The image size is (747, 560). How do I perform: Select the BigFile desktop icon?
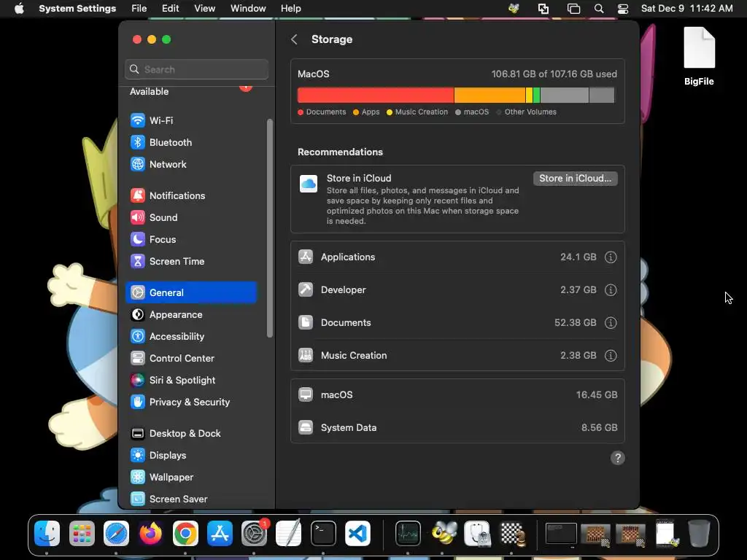click(x=699, y=56)
